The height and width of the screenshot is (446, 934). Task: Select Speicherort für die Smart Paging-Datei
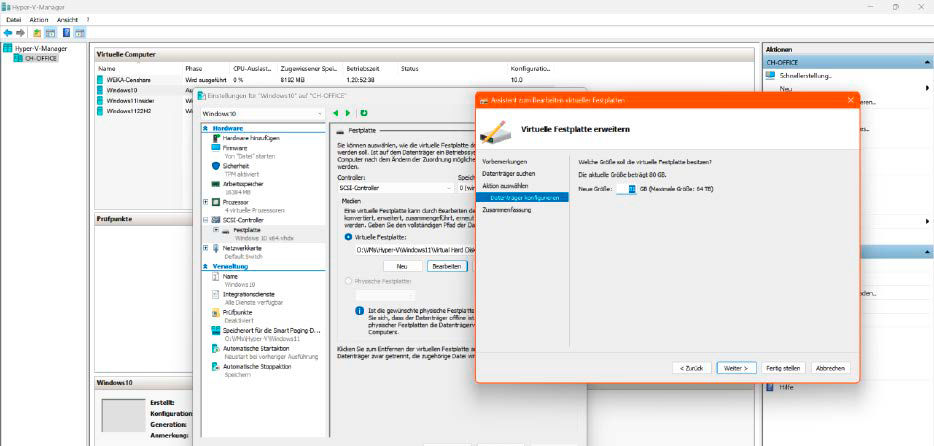pyautogui.click(x=272, y=330)
